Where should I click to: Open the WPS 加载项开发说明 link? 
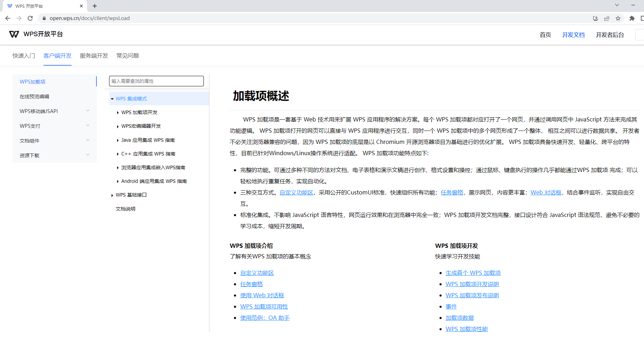coord(472,284)
